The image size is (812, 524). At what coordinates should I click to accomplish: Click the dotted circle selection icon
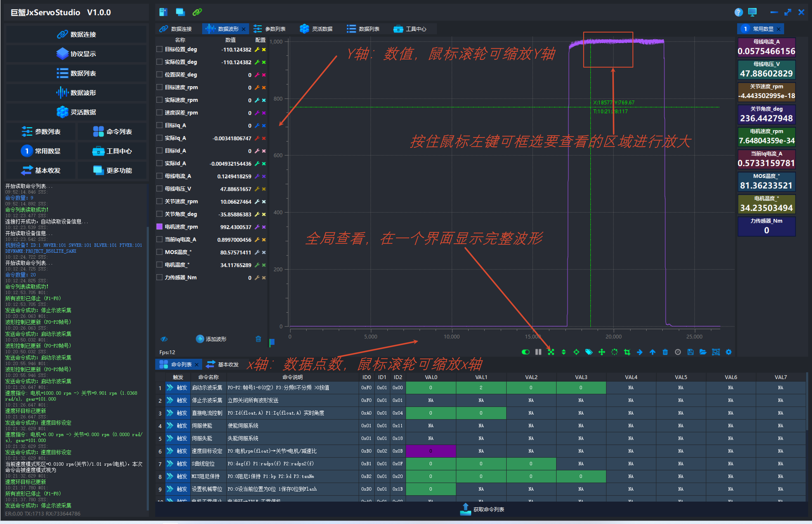[614, 352]
